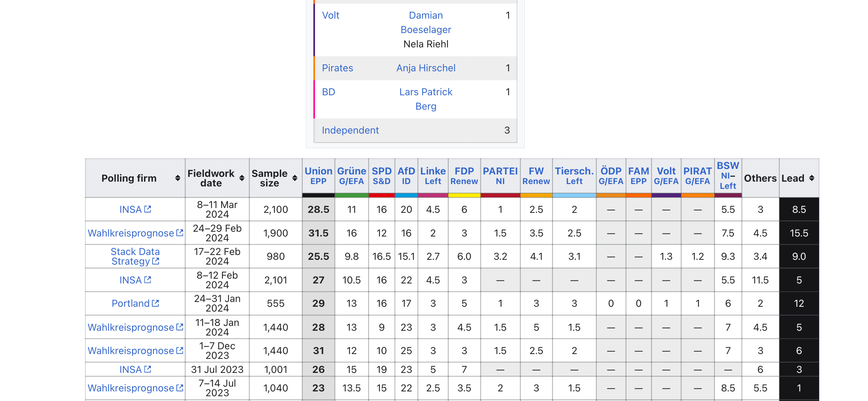Click FDP yellow color bar
Screen dimensions: 868x401
point(464,195)
